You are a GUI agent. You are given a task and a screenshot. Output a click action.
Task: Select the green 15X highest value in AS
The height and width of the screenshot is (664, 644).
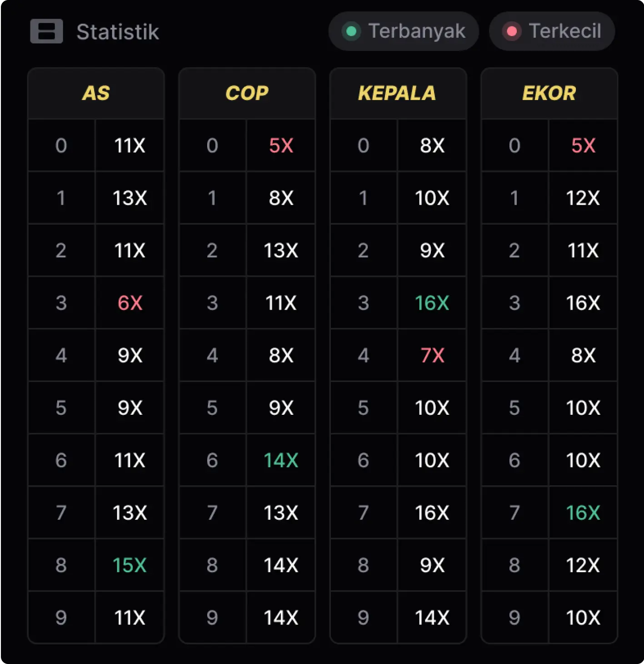point(130,565)
